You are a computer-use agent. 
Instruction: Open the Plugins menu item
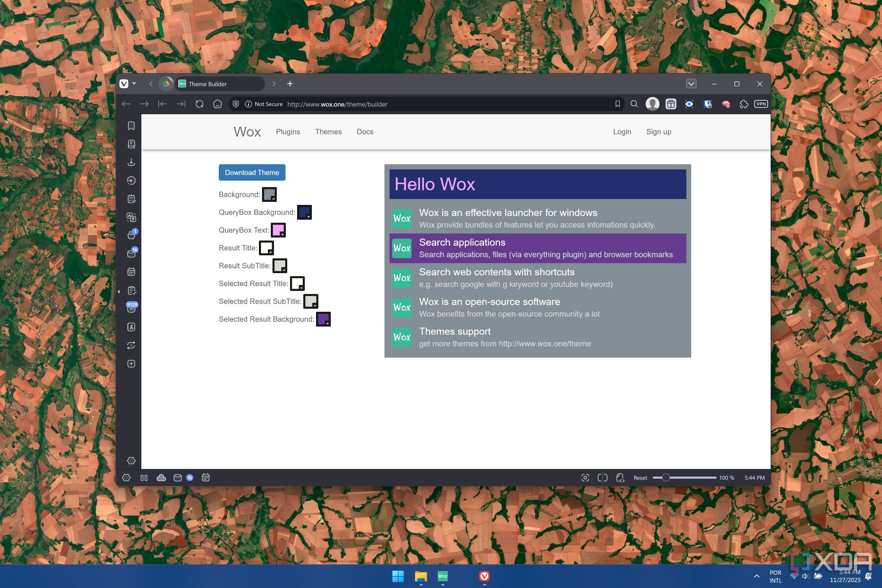[288, 132]
